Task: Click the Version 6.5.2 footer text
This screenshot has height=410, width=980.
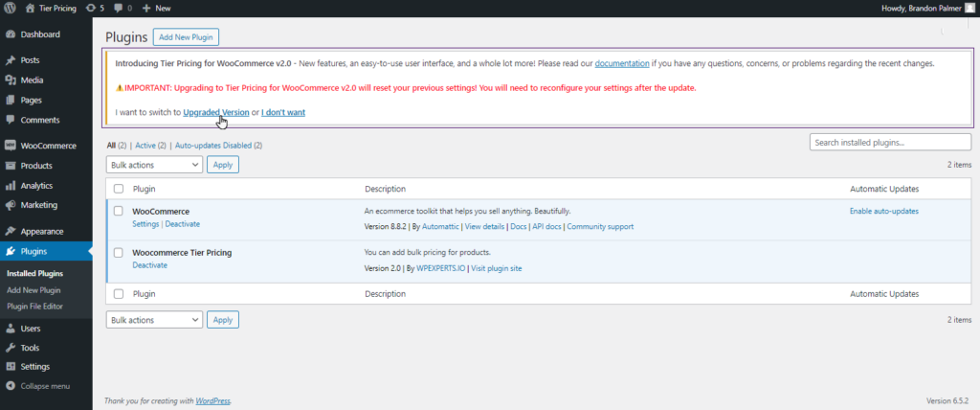Action: coord(947,400)
